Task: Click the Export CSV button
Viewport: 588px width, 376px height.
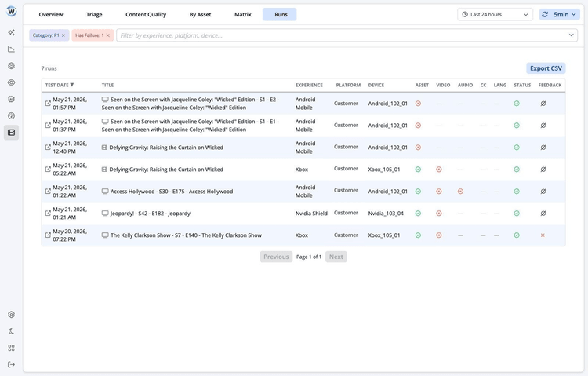Action: 546,68
